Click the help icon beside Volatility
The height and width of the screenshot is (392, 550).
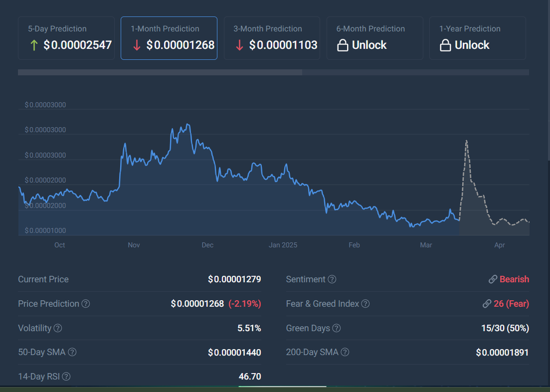pyautogui.click(x=58, y=328)
